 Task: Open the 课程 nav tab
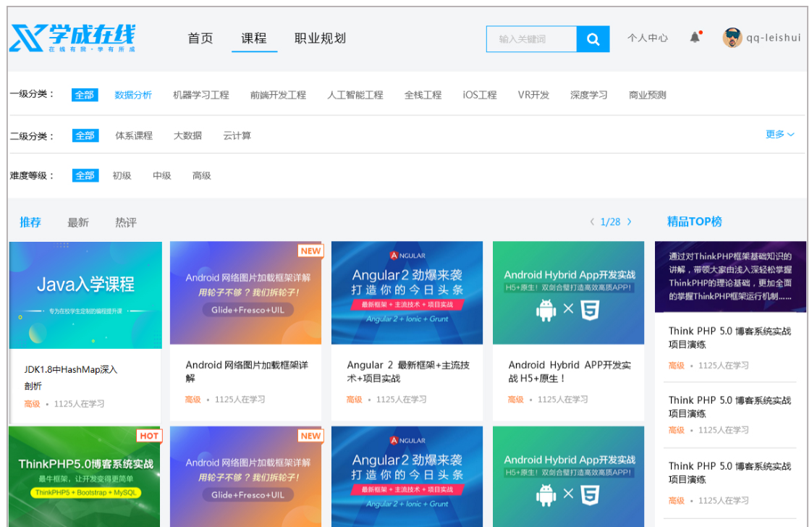point(254,38)
